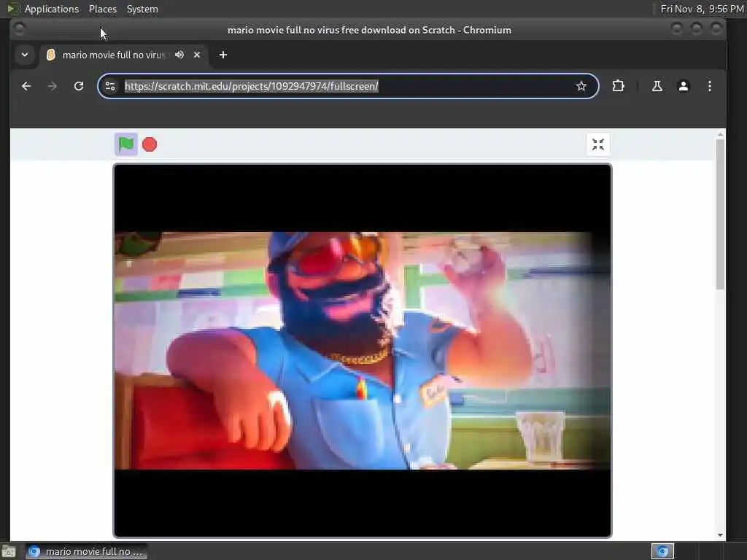This screenshot has height=560, width=747.
Task: Open a new tab with plus button
Action: (x=223, y=55)
